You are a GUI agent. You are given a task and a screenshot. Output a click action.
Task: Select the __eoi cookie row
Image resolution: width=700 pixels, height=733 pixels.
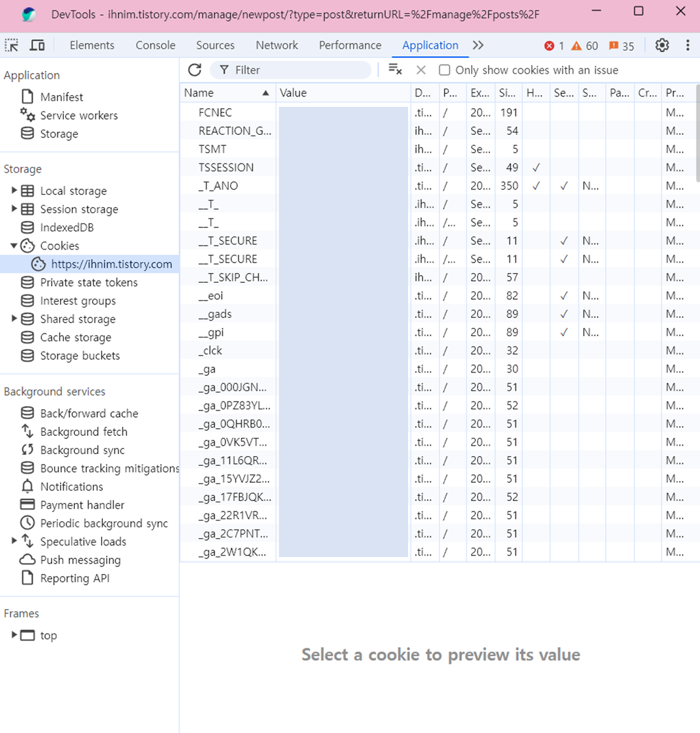[x=438, y=295]
